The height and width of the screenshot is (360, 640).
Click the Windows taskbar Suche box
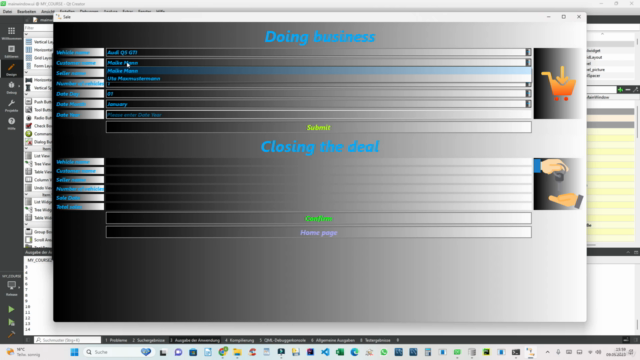coord(118,352)
